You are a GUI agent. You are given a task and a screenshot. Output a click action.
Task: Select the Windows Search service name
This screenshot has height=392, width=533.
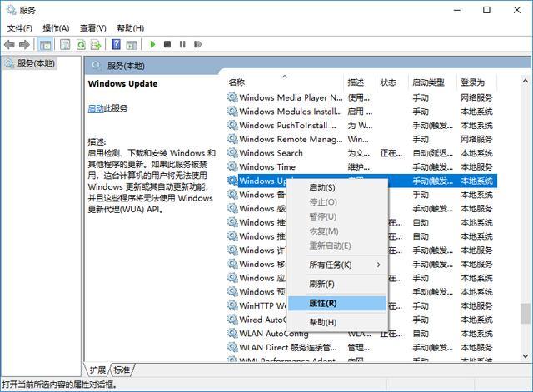271,153
